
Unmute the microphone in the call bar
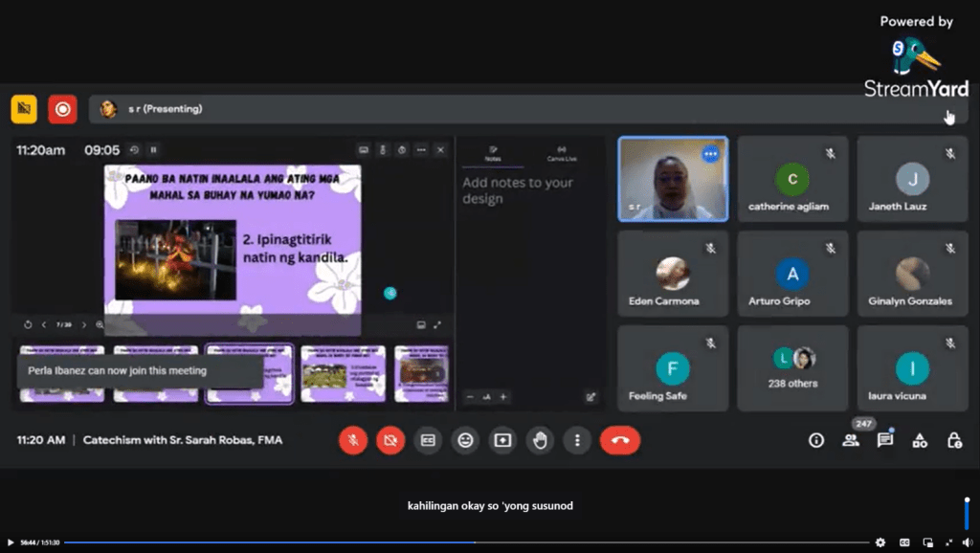click(x=352, y=440)
